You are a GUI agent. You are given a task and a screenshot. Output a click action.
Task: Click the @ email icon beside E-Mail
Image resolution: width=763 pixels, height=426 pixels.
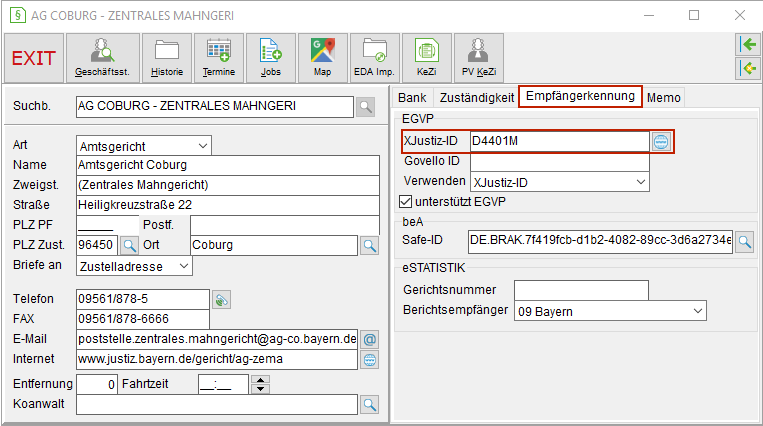[x=370, y=339]
